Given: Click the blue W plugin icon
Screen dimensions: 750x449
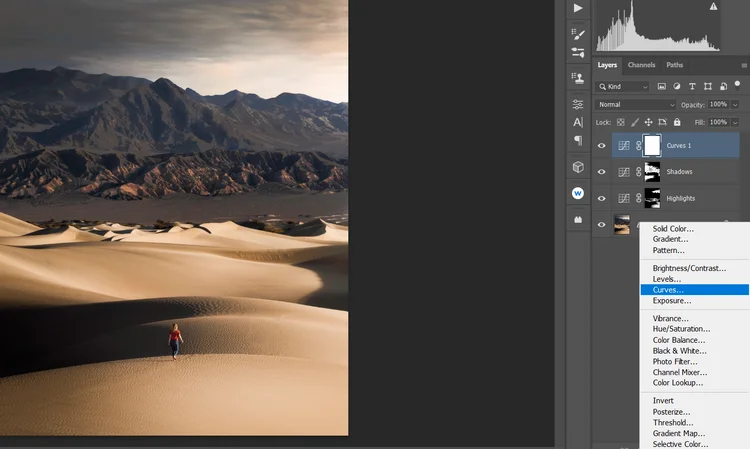Looking at the screenshot, I should click(578, 193).
